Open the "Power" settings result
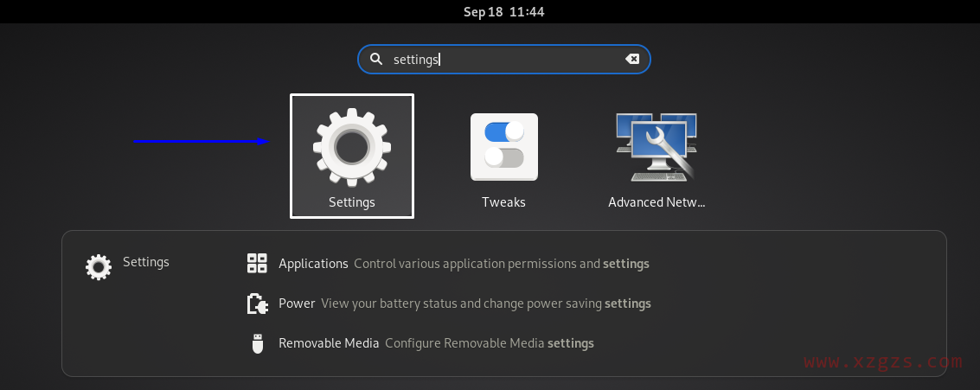 tap(297, 304)
